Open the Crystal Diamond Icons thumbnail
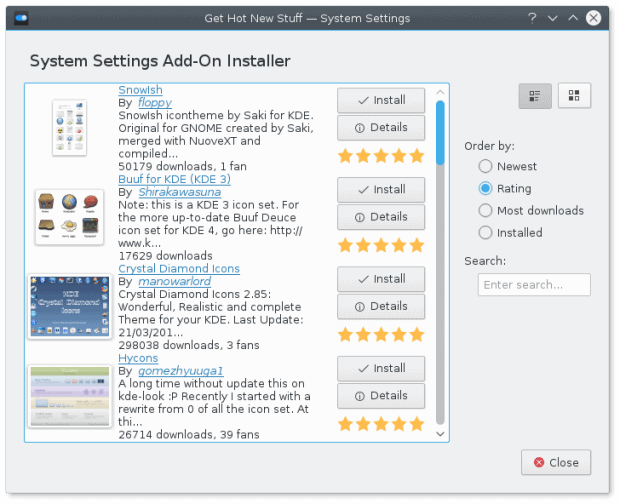The image size is (620, 504). [x=70, y=306]
